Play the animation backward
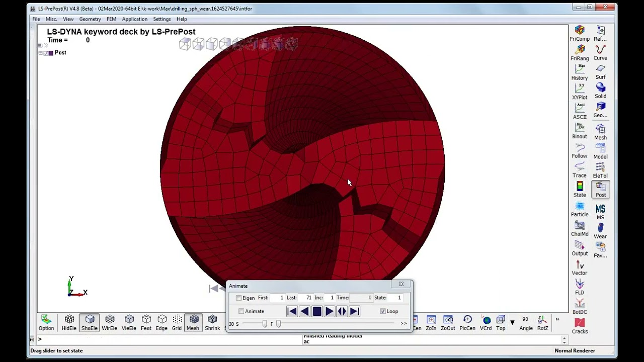The height and width of the screenshot is (362, 644). (304, 312)
